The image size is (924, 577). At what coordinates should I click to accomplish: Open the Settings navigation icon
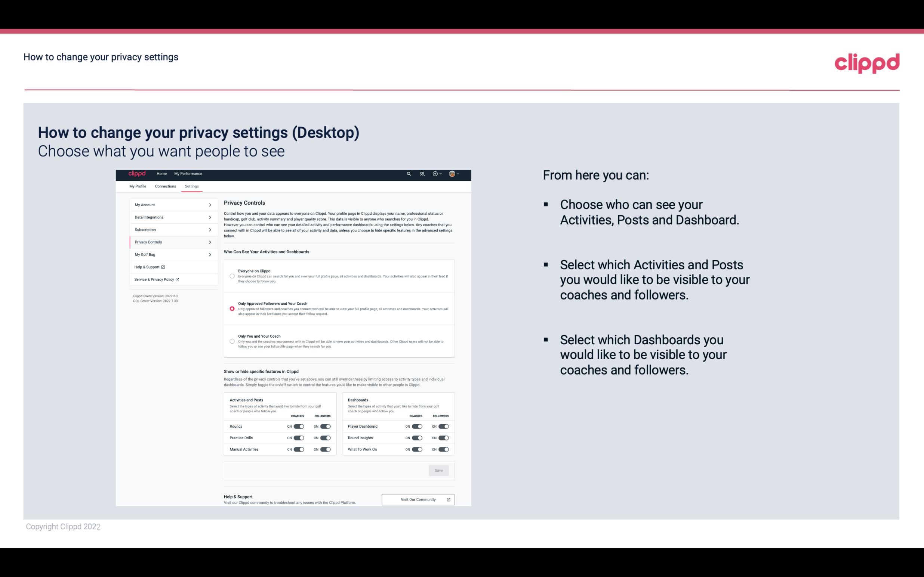[x=192, y=186]
